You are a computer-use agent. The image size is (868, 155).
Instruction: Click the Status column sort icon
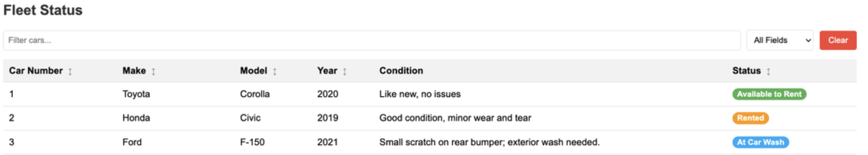pos(768,71)
